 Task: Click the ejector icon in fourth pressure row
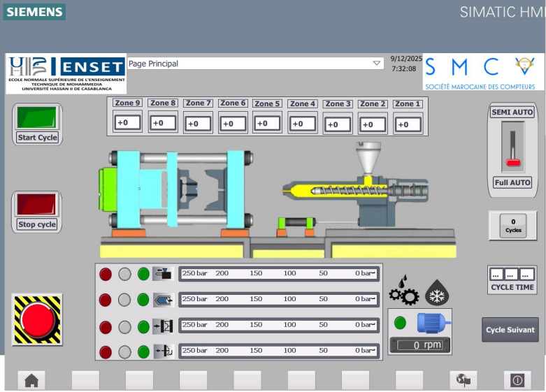coord(164,351)
